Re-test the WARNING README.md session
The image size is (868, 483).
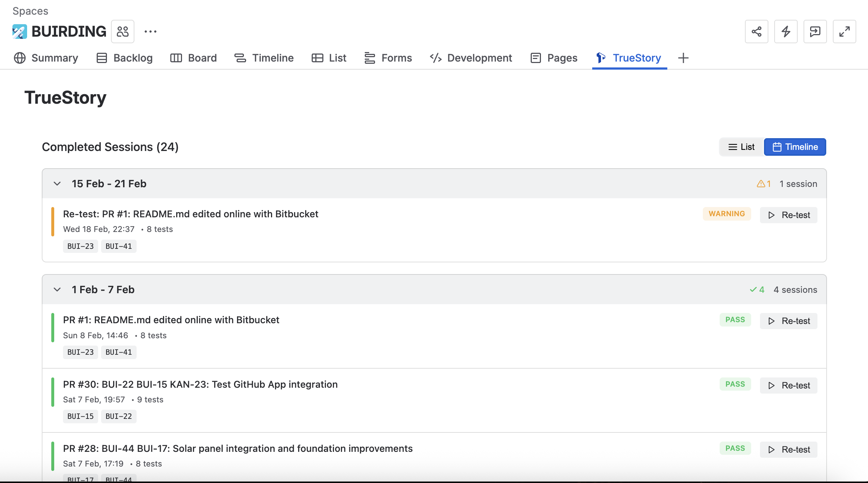(x=789, y=215)
